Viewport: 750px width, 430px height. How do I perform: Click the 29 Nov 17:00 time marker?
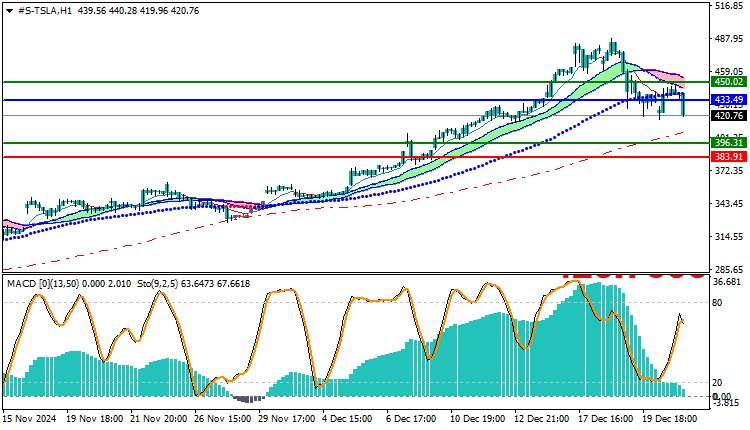tap(287, 419)
